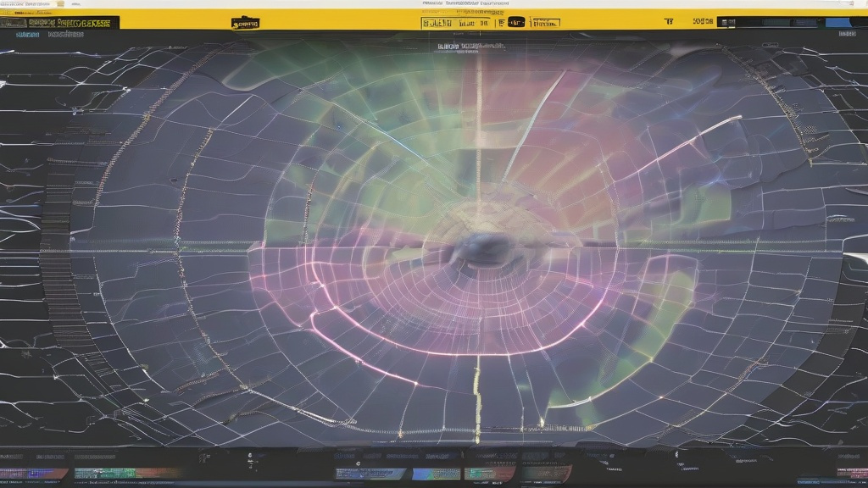Select the purple-blue thumbnail at bottom left

tap(34, 474)
